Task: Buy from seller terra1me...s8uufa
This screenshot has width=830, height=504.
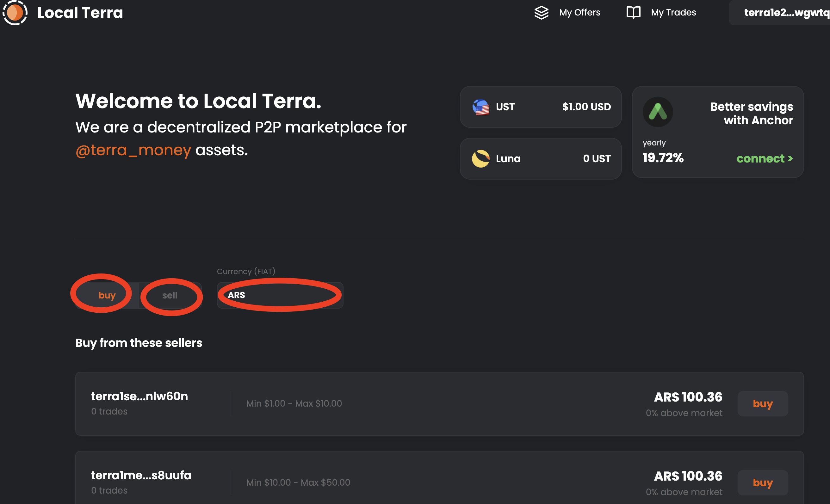Action: (762, 482)
